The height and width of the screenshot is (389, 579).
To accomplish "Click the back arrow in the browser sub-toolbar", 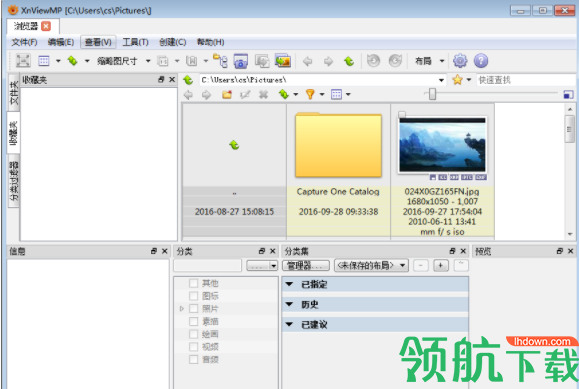I will point(188,95).
